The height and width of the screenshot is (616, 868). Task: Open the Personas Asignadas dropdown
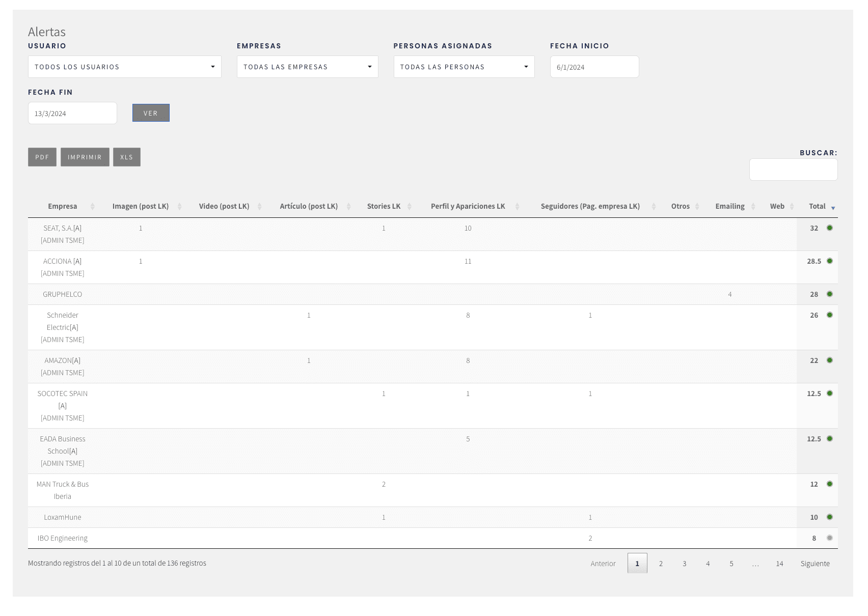(464, 67)
